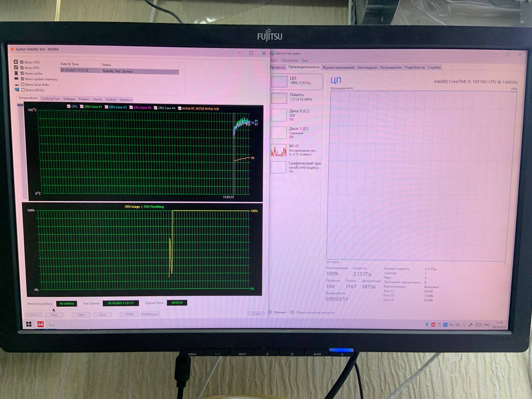Open AIDA64 from the taskbar

[x=40, y=324]
